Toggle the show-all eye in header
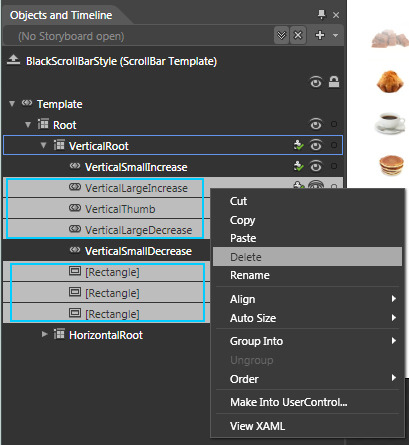Viewport: 409px width, 445px height. (x=316, y=82)
